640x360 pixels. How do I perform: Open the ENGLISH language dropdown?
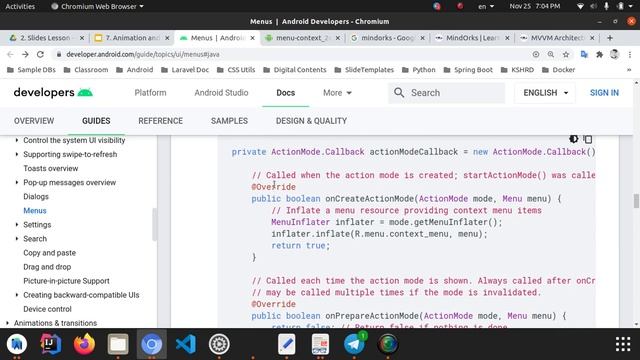[545, 93]
